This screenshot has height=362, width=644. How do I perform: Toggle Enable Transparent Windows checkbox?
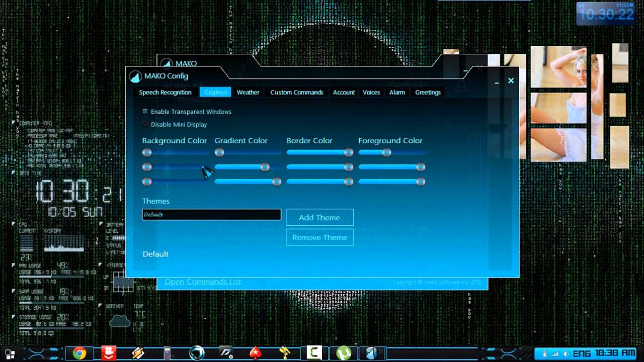145,112
